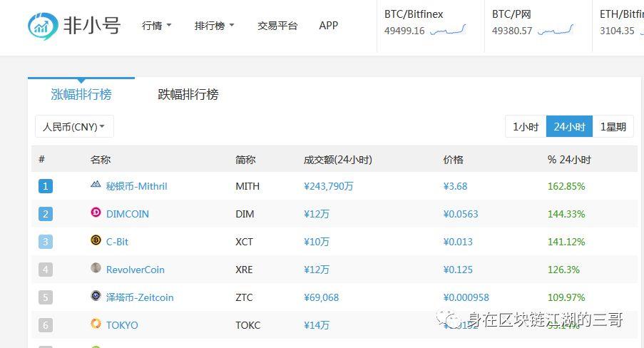This screenshot has height=348, width=644.
Task: Open the BTC/Bitfinex price sparkline chart
Action: click(448, 31)
